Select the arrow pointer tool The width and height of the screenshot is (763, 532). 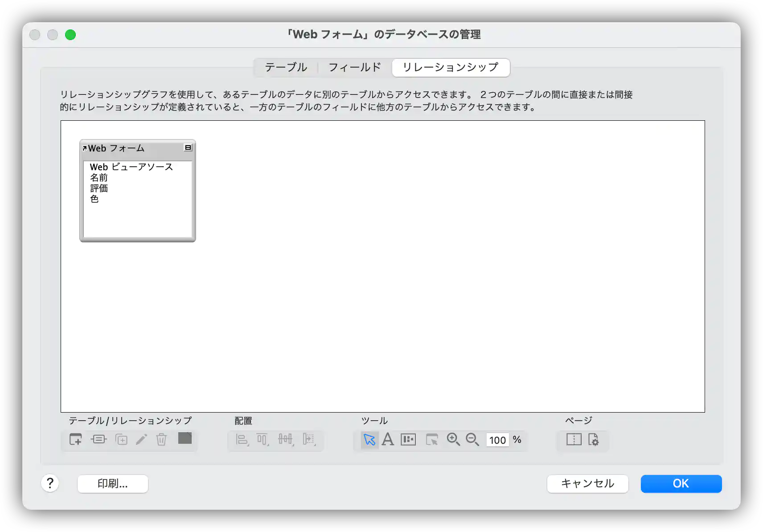click(x=369, y=440)
